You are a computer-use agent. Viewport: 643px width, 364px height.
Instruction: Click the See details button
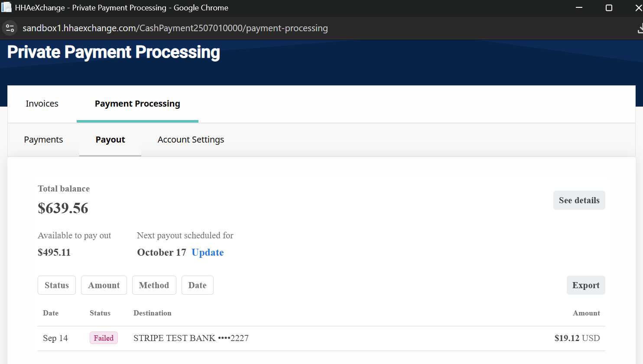[579, 200]
